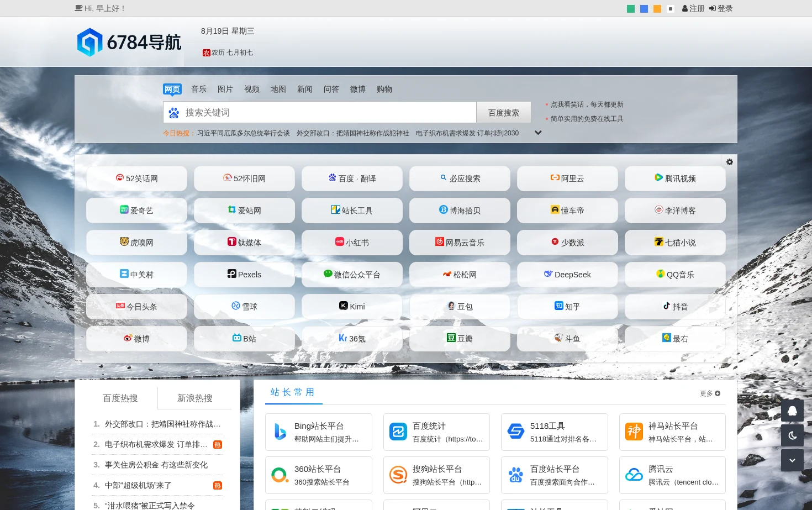
Task: Open the Kimi shortcut icon
Action: [x=344, y=306]
